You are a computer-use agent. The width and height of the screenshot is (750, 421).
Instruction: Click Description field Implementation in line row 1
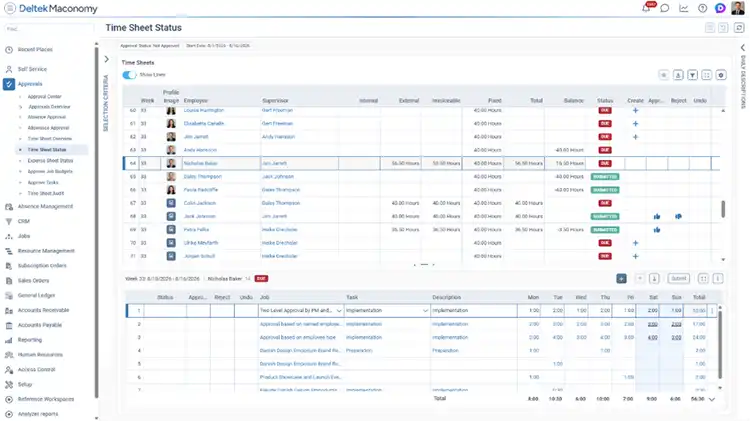pyautogui.click(x=474, y=310)
